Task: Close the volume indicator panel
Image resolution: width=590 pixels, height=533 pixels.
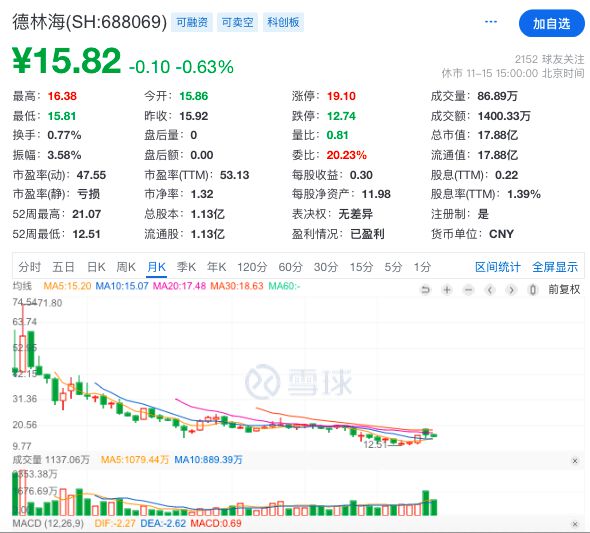Action: (575, 461)
